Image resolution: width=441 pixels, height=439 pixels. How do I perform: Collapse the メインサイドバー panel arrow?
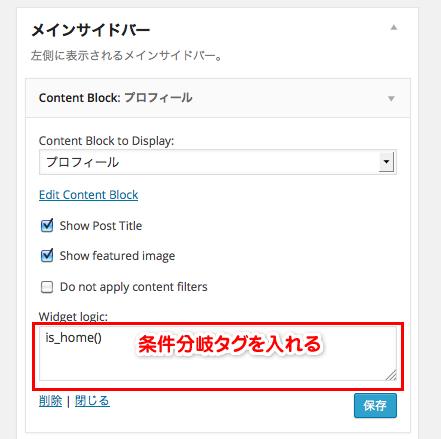(x=394, y=27)
